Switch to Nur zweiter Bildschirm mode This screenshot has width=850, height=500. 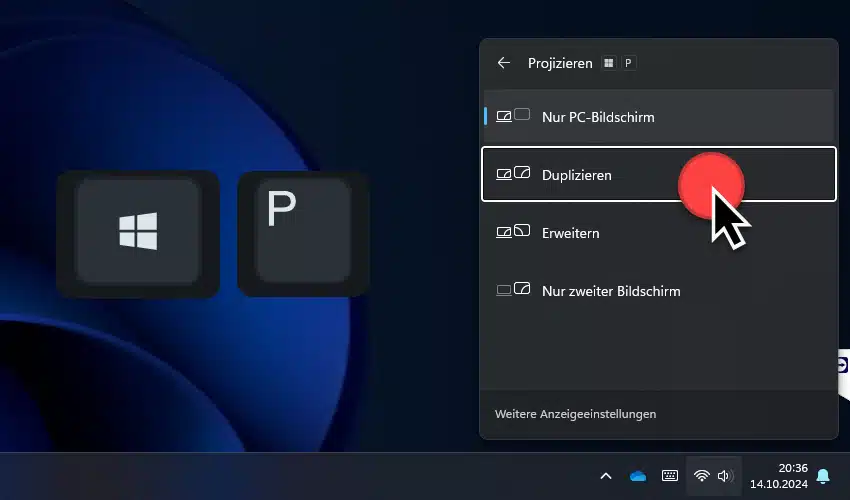coord(659,291)
